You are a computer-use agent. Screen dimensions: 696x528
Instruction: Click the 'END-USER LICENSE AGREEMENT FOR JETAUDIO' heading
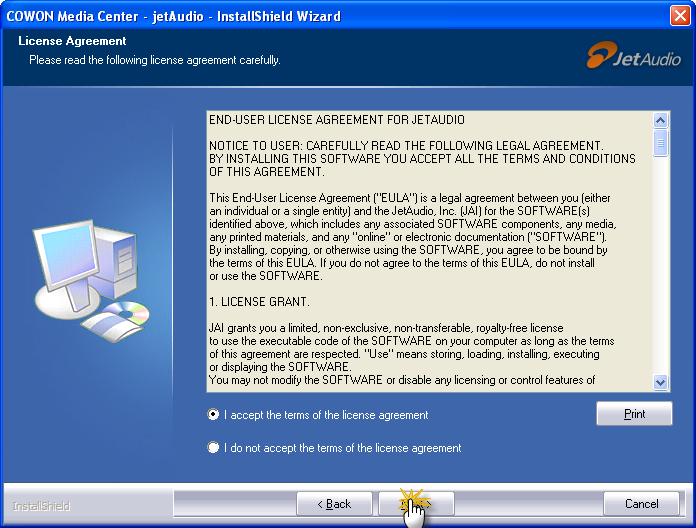click(337, 120)
